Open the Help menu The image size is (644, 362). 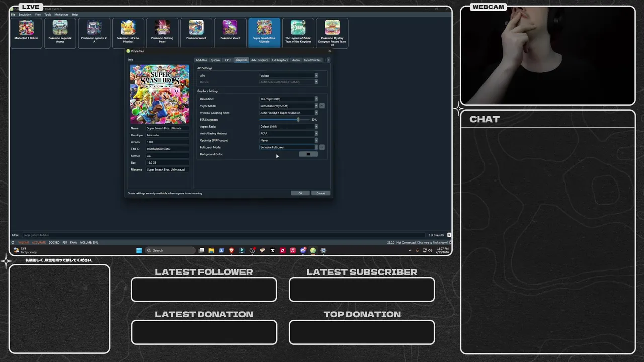[75, 15]
